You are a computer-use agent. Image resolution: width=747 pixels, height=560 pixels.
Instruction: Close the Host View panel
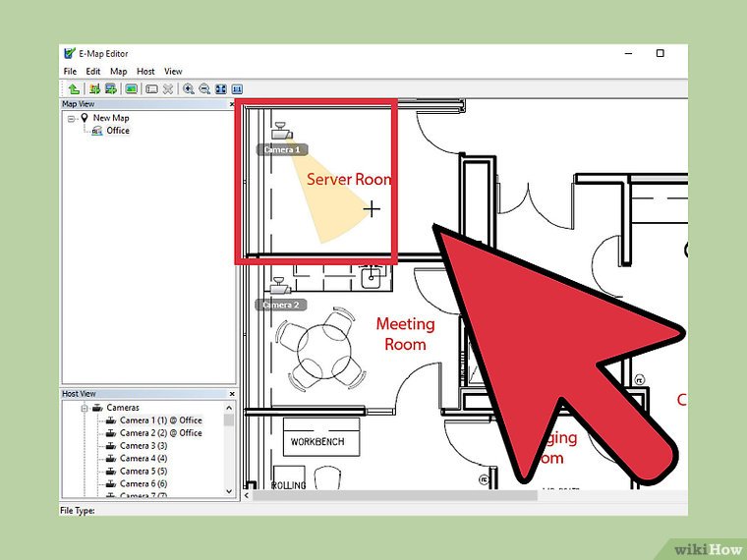232,394
